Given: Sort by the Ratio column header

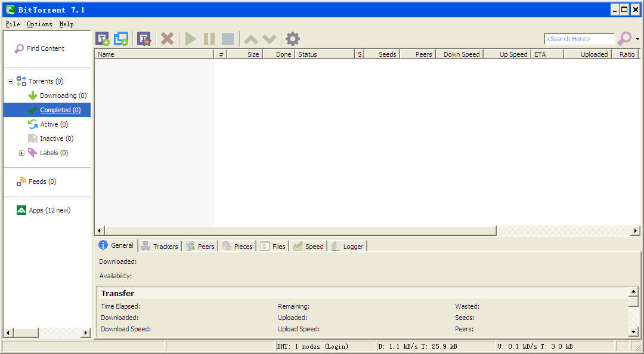Looking at the screenshot, I should (x=626, y=54).
